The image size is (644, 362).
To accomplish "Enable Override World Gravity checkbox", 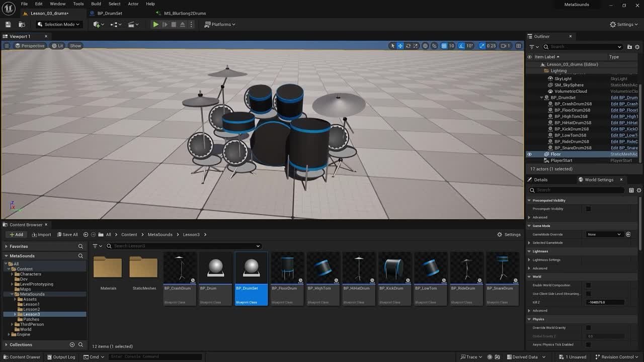I will click(588, 328).
